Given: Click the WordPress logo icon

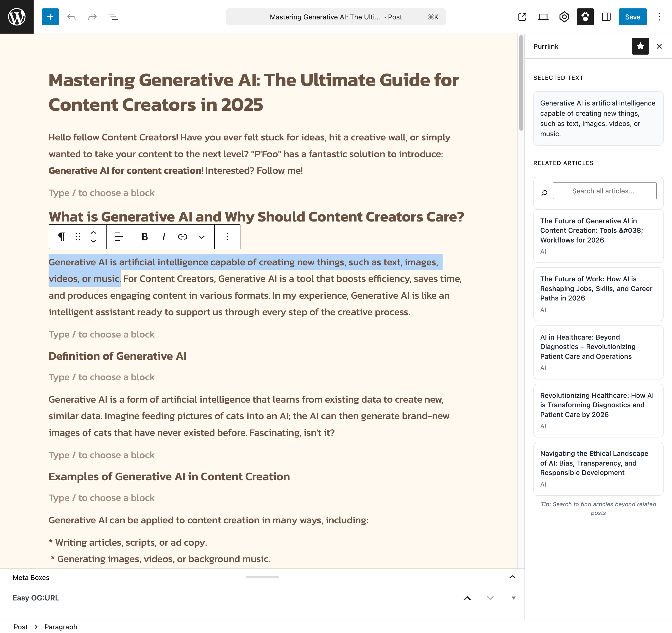Looking at the screenshot, I should (17, 17).
